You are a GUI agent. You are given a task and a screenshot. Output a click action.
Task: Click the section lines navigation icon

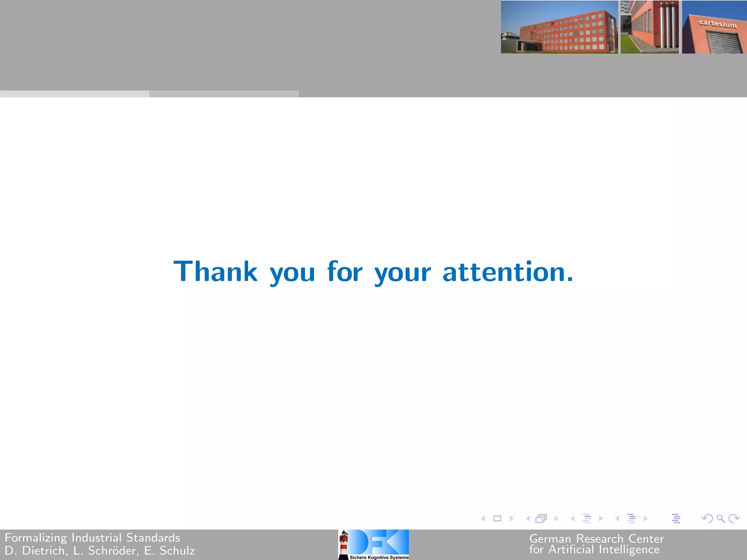click(632, 518)
